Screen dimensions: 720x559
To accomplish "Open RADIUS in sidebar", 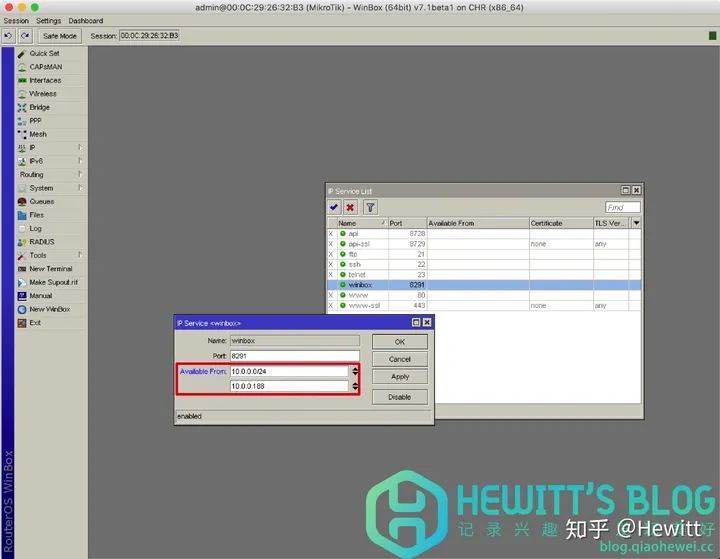I will tap(51, 242).
